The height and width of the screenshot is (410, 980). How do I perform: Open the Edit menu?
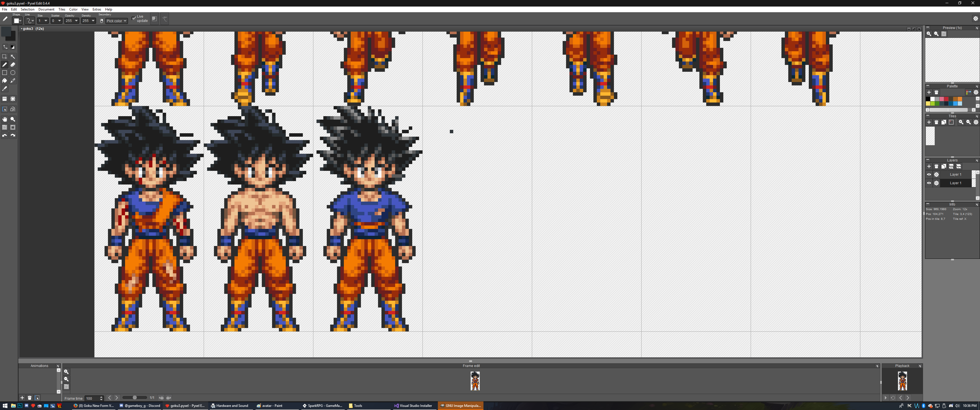[14, 9]
